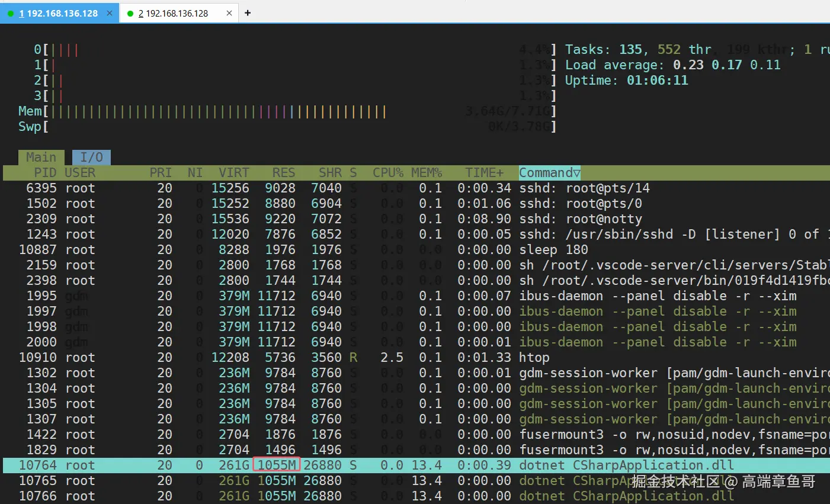The width and height of the screenshot is (830, 504).
Task: Click the Swp usage meter
Action: pos(287,127)
